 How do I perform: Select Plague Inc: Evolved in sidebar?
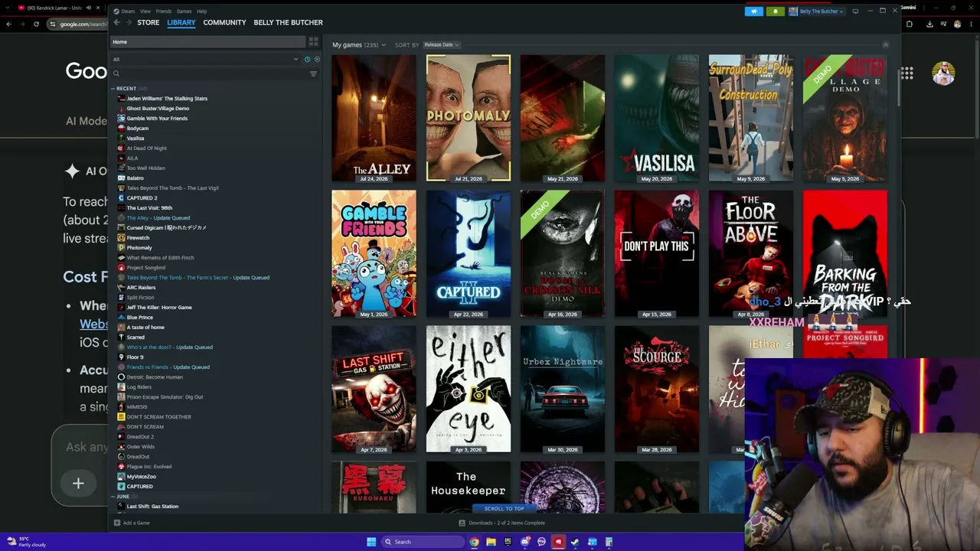point(149,467)
